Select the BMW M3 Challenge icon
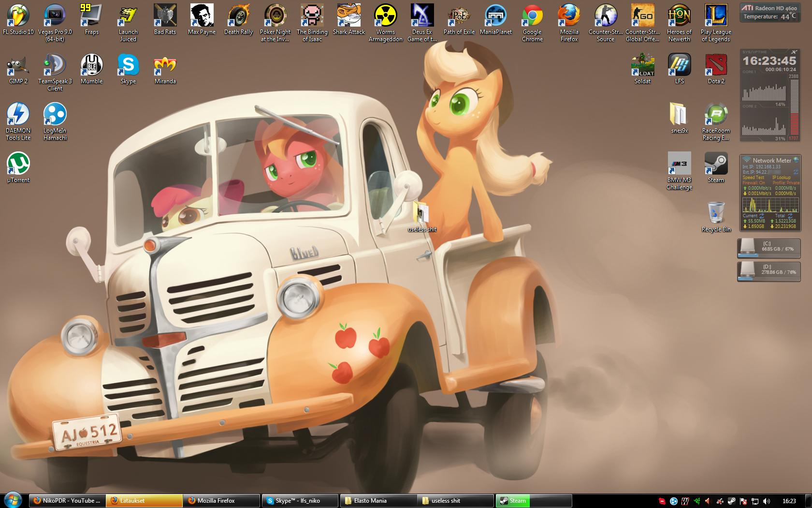This screenshot has height=508, width=812. [x=680, y=171]
